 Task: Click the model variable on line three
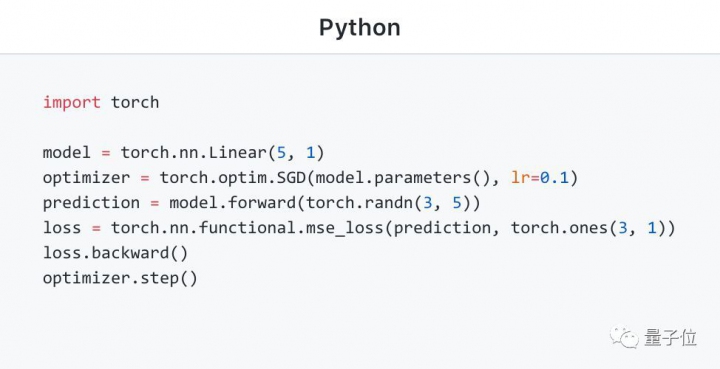(67, 152)
